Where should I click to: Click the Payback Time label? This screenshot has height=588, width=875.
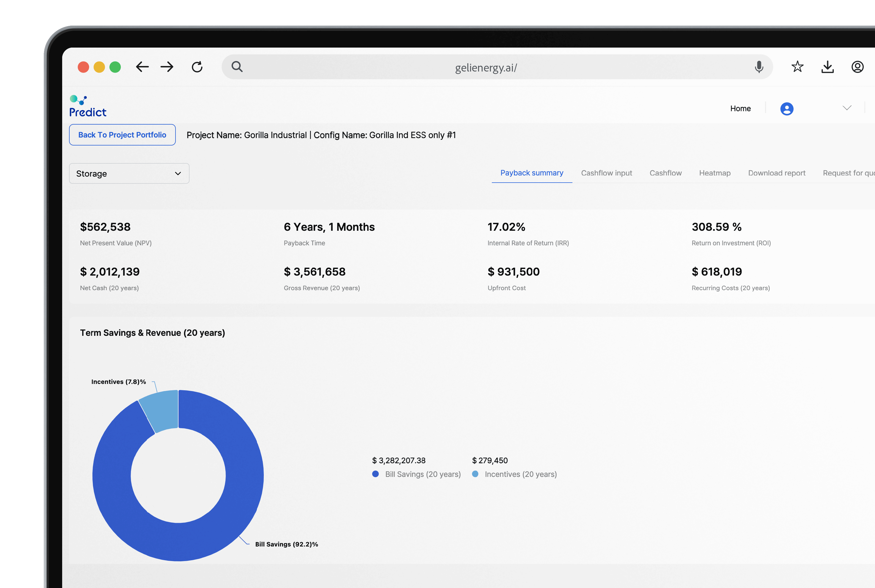pos(304,243)
